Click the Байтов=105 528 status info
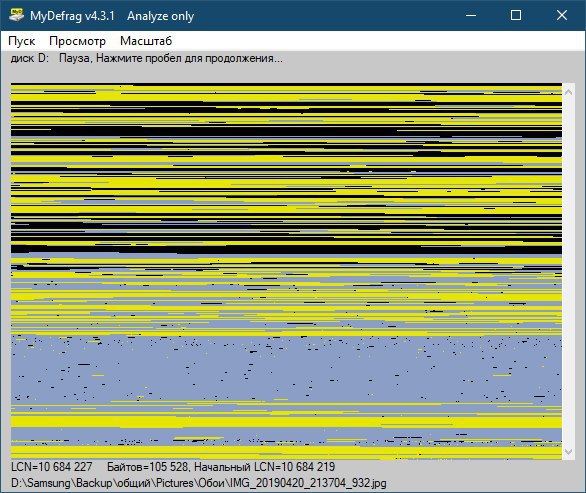The height and width of the screenshot is (493, 586). pos(148,466)
